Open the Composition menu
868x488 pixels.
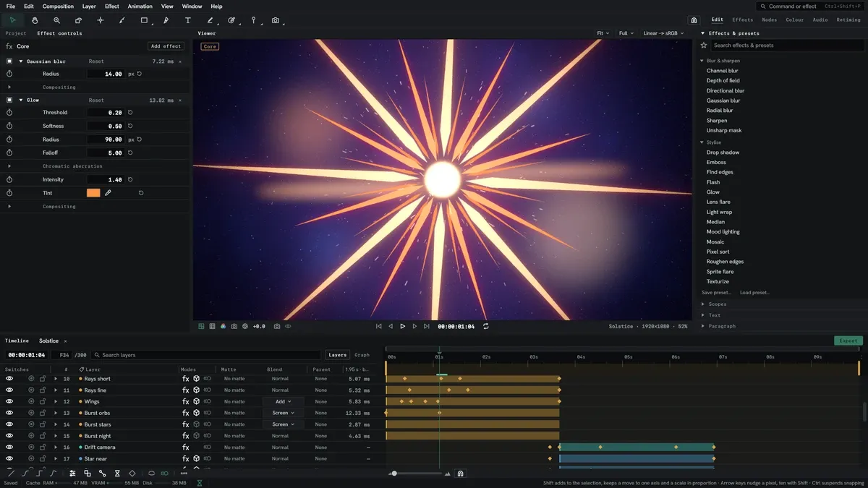click(x=58, y=7)
